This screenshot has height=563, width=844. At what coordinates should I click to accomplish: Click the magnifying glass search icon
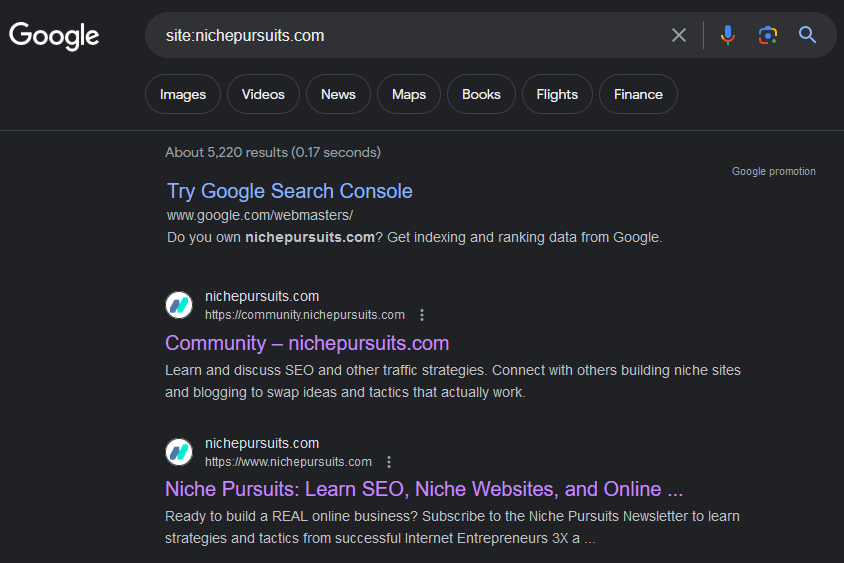807,35
